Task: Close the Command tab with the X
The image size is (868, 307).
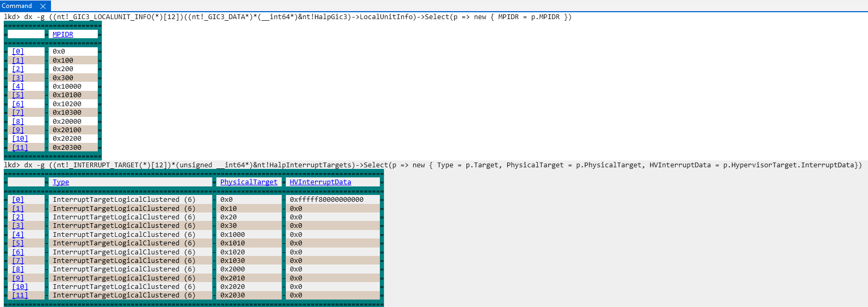Action: point(43,6)
